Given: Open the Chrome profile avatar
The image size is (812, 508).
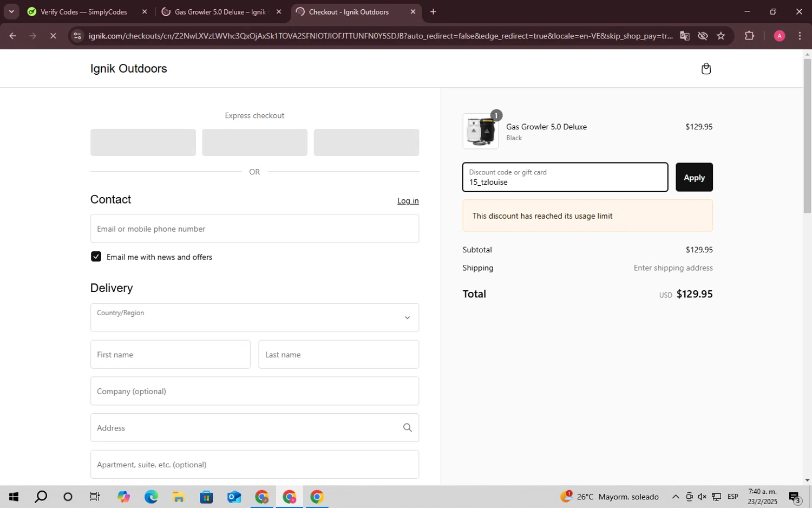Looking at the screenshot, I should [780, 36].
